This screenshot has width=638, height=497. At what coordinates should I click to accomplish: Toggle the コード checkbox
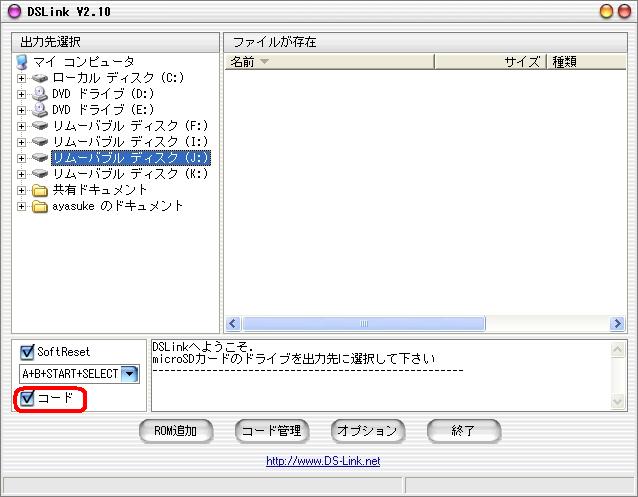pos(27,398)
